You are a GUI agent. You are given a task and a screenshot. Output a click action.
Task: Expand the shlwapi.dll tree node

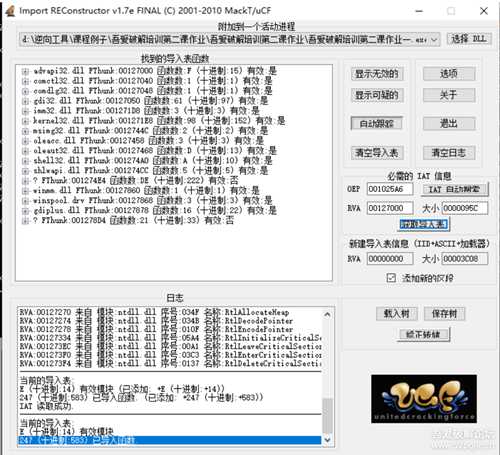coord(25,171)
